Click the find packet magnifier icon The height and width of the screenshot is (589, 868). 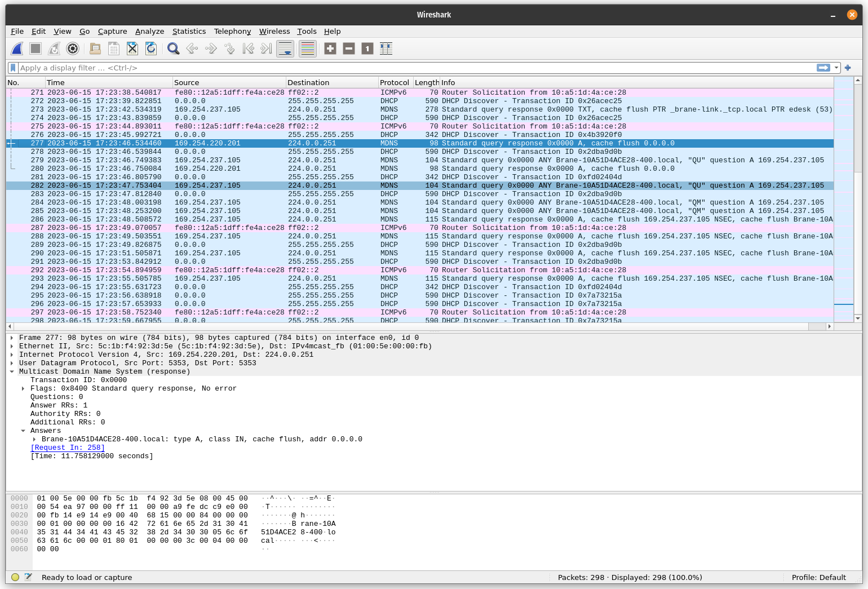pyautogui.click(x=174, y=49)
